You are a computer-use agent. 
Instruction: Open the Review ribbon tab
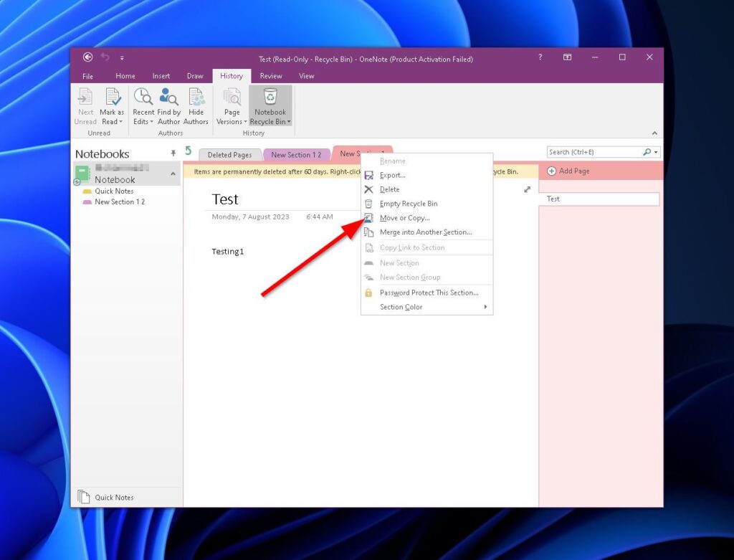pos(271,75)
